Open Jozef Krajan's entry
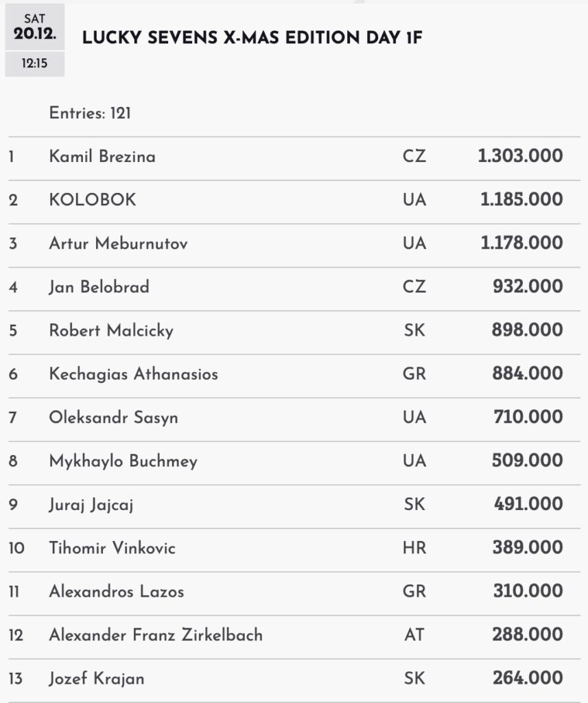The image size is (588, 703). pos(97,678)
